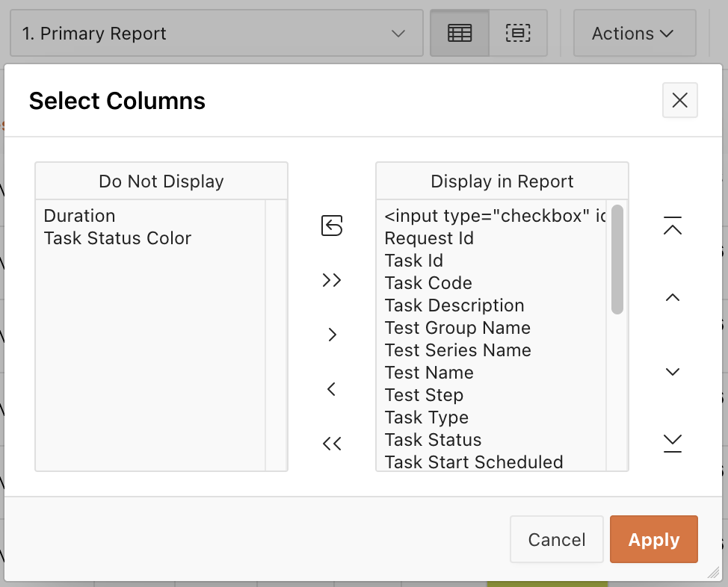Switch to single row detail view
Screen dimensions: 728x587
[518, 34]
